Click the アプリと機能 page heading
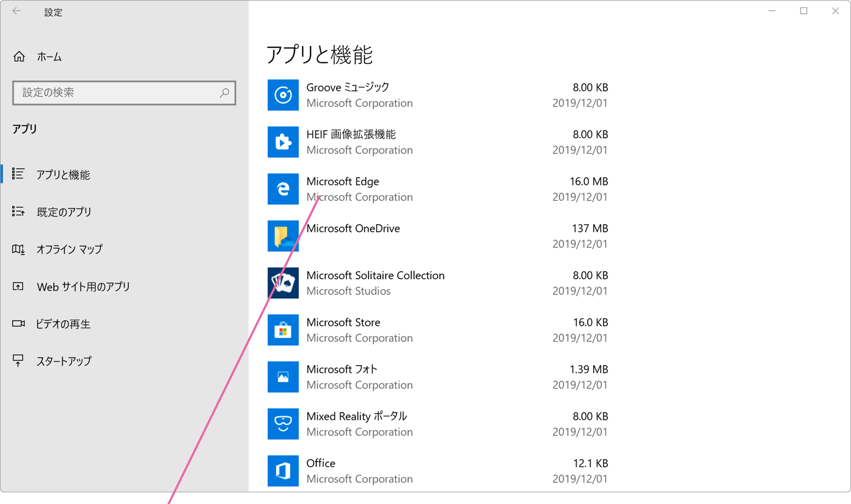Image resolution: width=851 pixels, height=504 pixels. [319, 55]
